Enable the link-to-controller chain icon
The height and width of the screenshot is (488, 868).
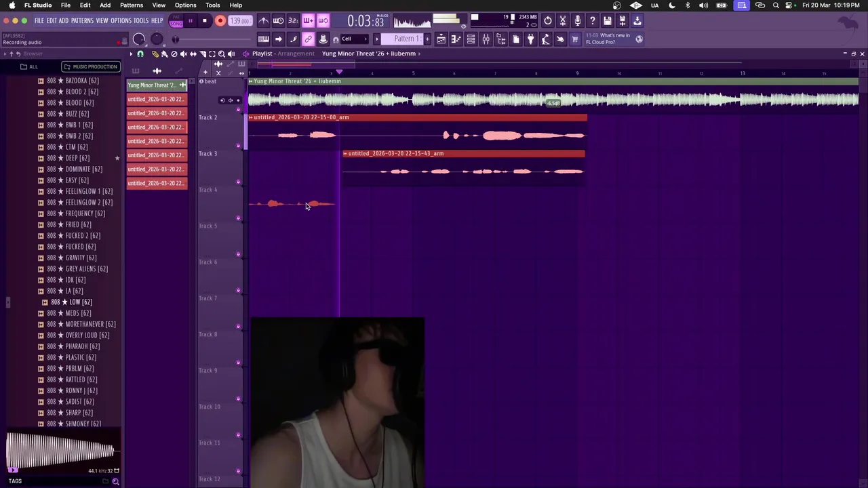308,39
